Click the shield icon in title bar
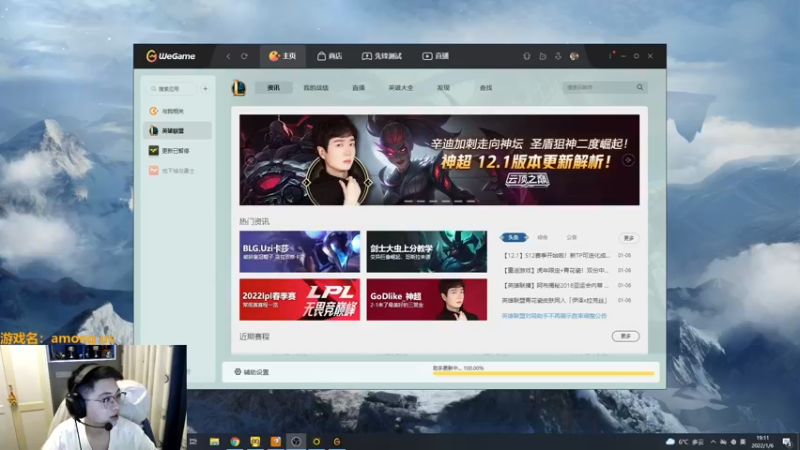Viewport: 800px width, 450px height. pos(527,56)
